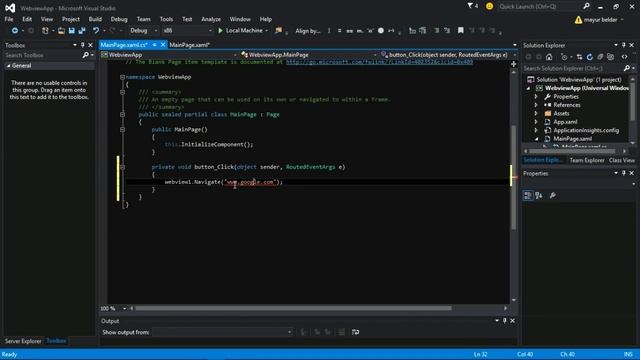This screenshot has height=360, width=640.
Task: Click the New Project toolbar icon
Action: point(45,31)
